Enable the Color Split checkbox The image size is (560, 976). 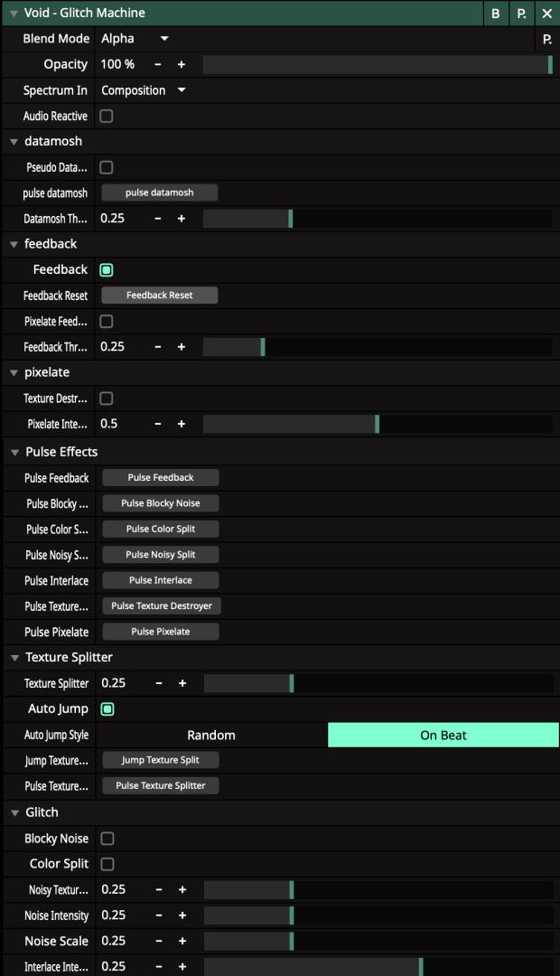107,864
